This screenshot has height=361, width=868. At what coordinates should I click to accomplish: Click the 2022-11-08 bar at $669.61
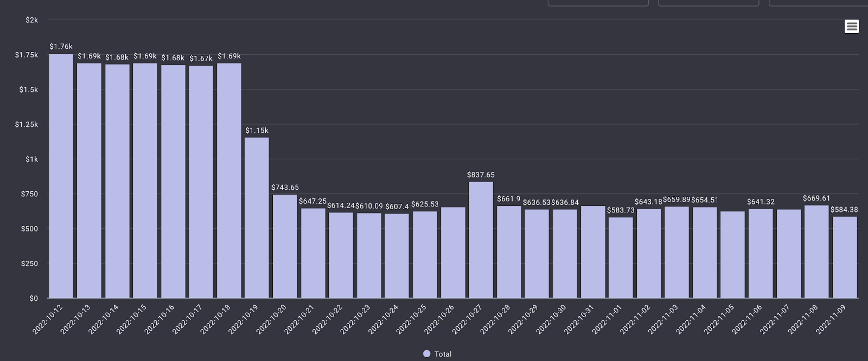tap(816, 252)
